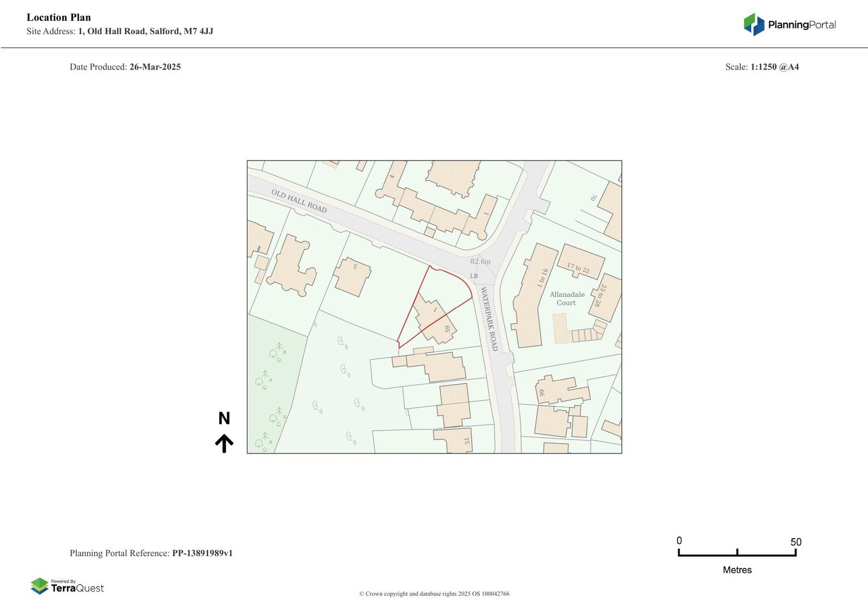The image size is (868, 614).
Task: Click the Old Hall Road street label
Action: tap(299, 201)
